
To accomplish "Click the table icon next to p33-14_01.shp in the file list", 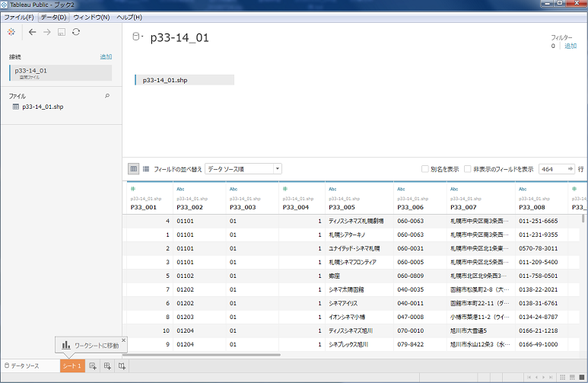I will [x=16, y=107].
